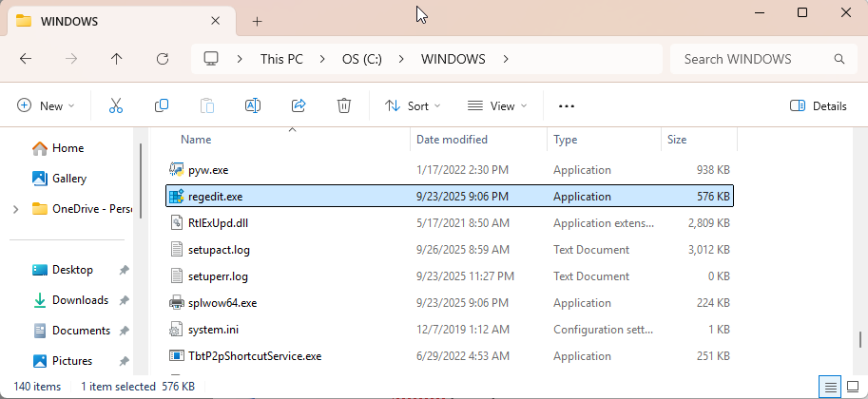The image size is (868, 399).
Task: Click the Rename icon in toolbar
Action: [253, 105]
